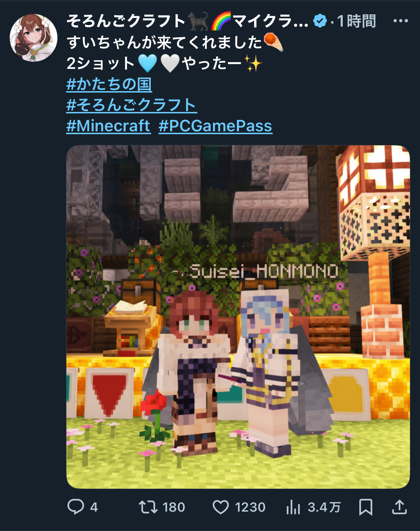Follow the #Minecraft hashtag link
Image resolution: width=420 pixels, height=531 pixels.
(108, 126)
